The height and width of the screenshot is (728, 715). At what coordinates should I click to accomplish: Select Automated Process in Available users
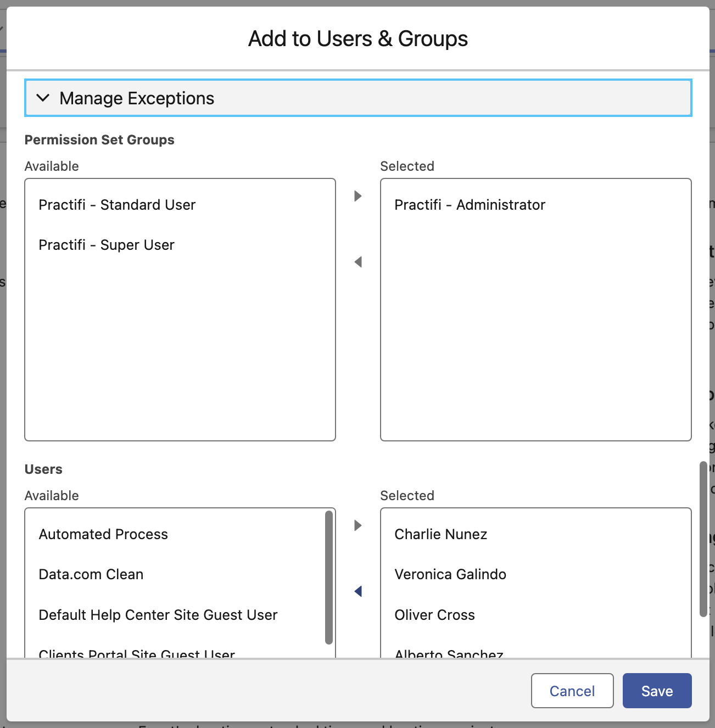tap(175, 534)
